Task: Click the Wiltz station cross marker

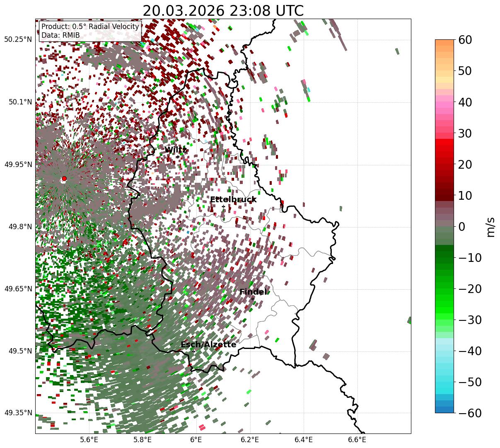Action: 177,157
